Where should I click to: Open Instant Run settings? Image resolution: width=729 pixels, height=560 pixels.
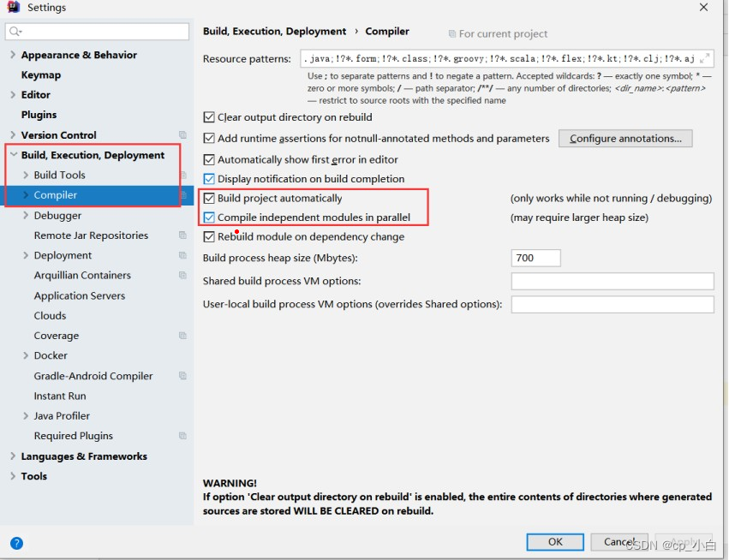(60, 396)
